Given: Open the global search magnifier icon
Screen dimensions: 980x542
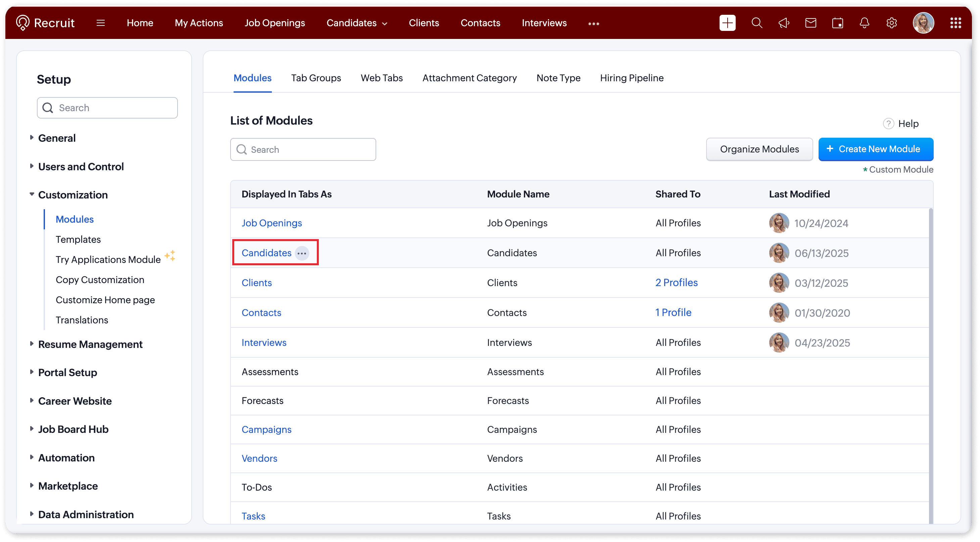Looking at the screenshot, I should click(757, 23).
